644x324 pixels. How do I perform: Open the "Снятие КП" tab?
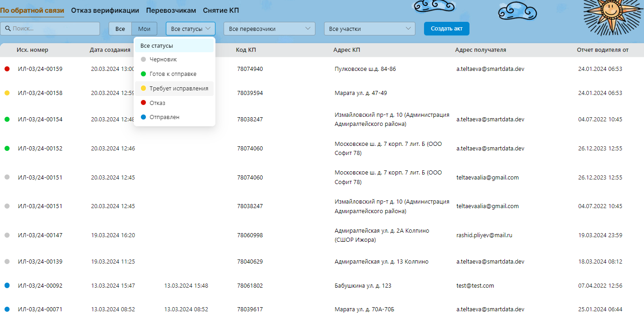click(220, 10)
